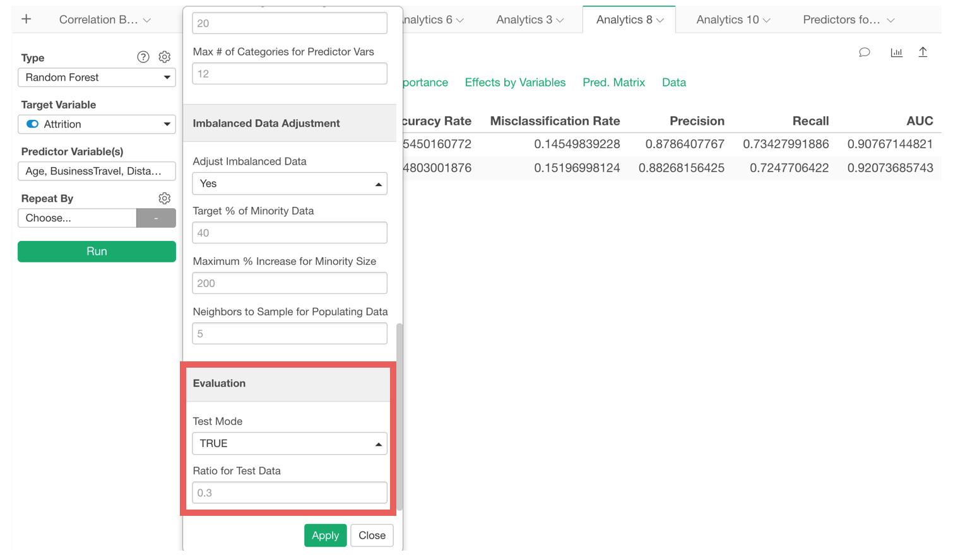Click the export upload arrow icon
953x560 pixels.
click(x=923, y=52)
